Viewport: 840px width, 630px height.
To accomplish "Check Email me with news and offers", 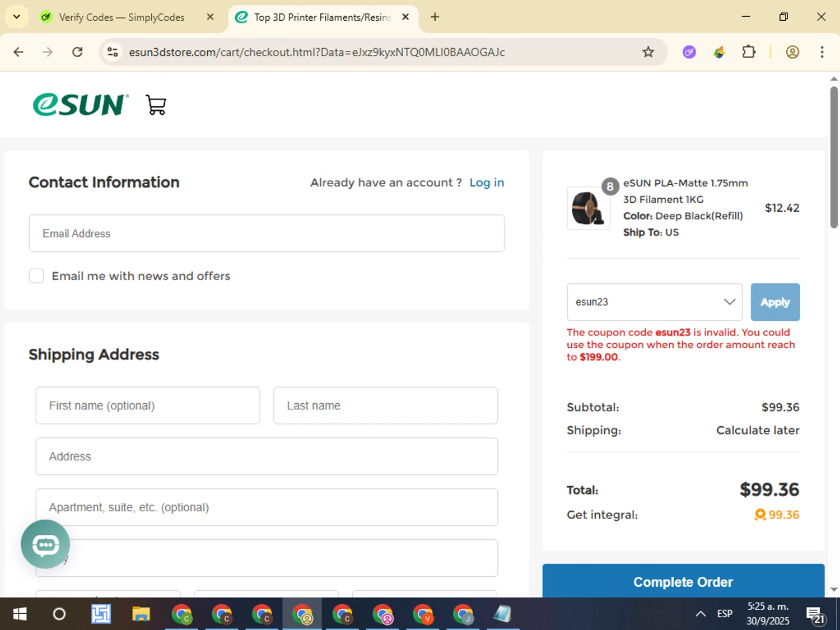I will (36, 276).
